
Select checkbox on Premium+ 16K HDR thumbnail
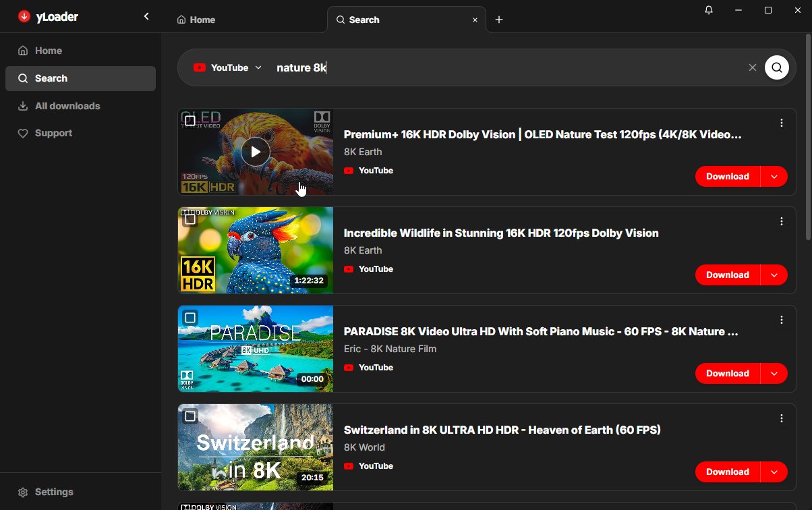pyautogui.click(x=190, y=121)
